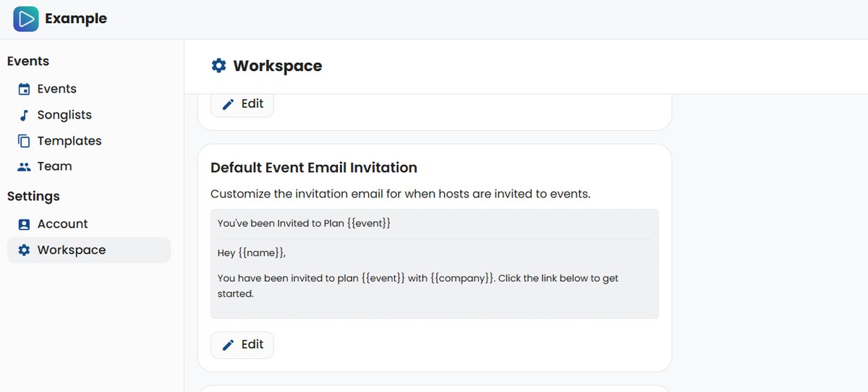Click the music note icon beside Songlists
Screen dimensions: 868x392
(24, 115)
